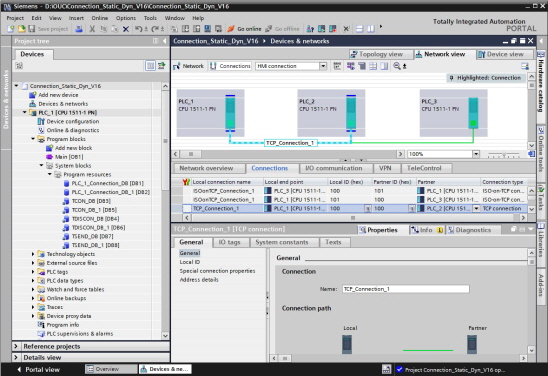The height and width of the screenshot is (376, 548).
Task: Open the HMI connection type dropdown
Action: click(323, 66)
